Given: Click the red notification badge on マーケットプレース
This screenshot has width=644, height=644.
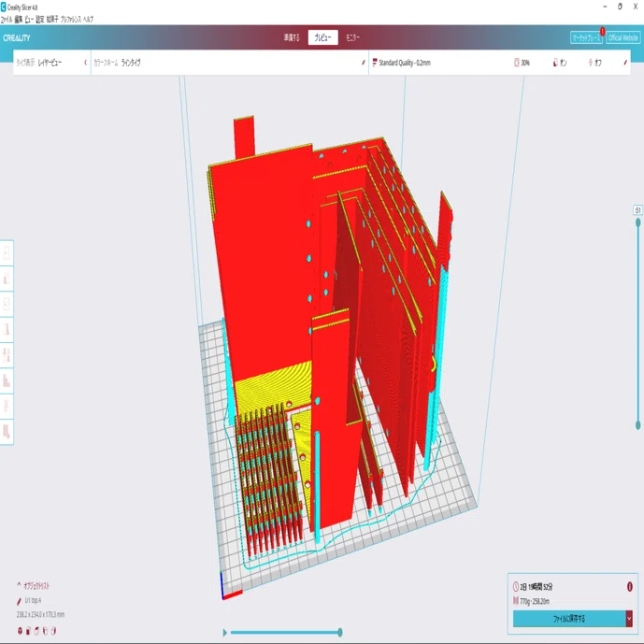Looking at the screenshot, I should (x=602, y=31).
